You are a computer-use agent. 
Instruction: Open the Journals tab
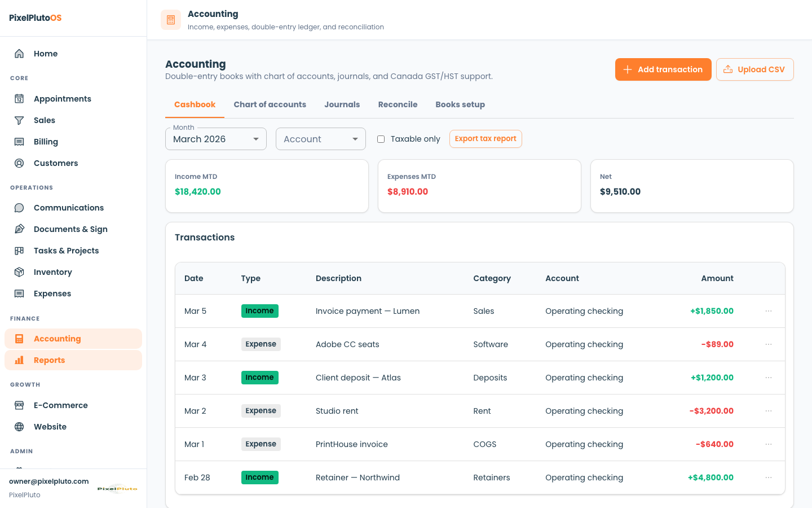click(x=342, y=104)
